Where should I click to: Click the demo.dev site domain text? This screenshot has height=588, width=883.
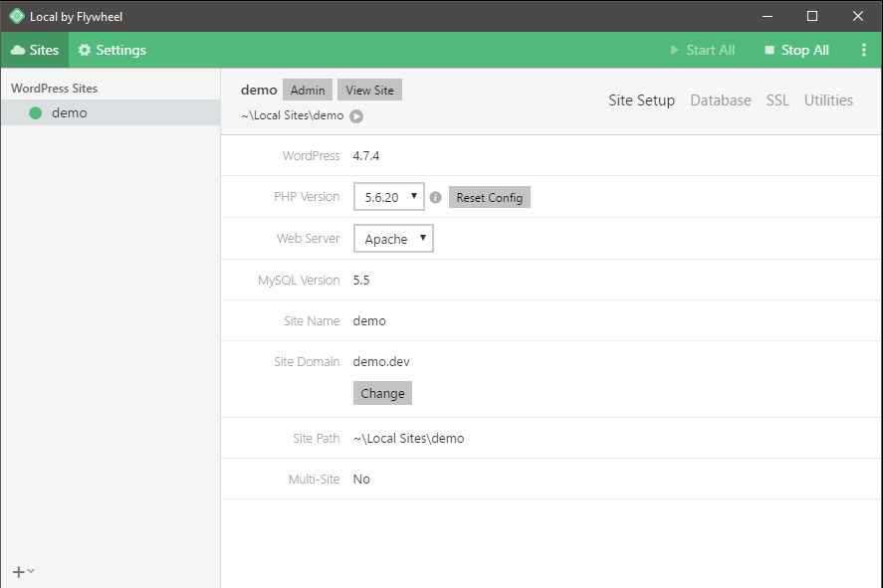[381, 362]
